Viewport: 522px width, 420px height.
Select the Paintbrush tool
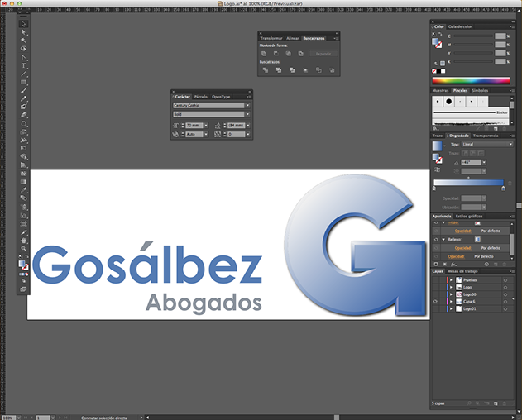(23, 90)
